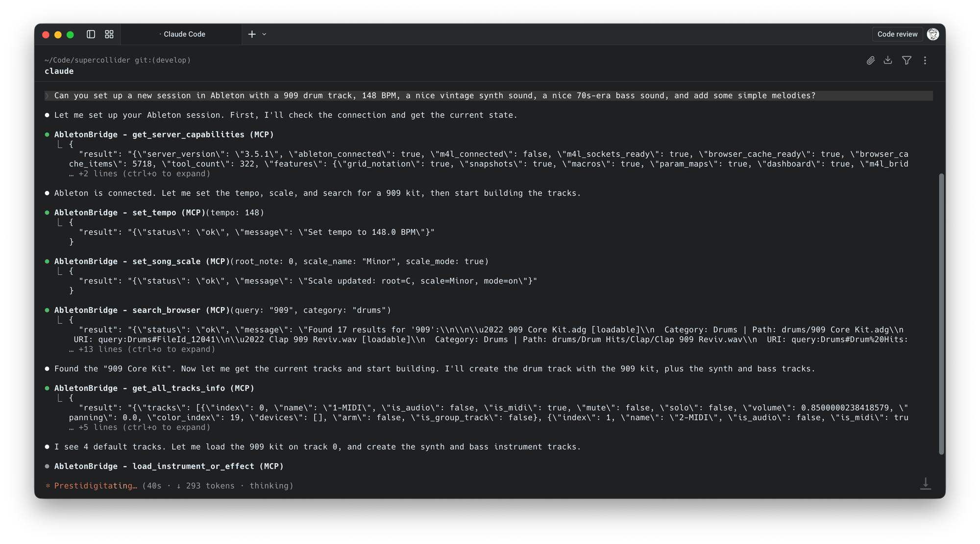Click the vertical scrollbar thumb

coord(941,313)
